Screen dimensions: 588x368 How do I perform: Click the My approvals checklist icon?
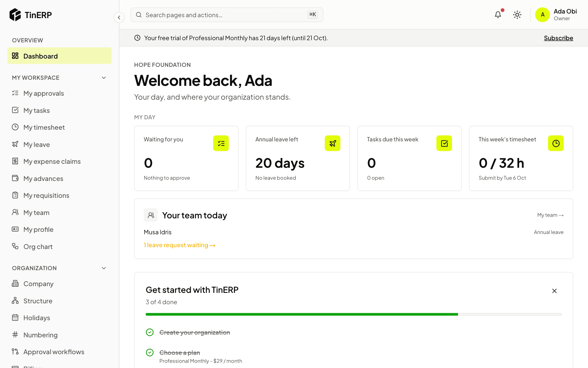pos(15,93)
